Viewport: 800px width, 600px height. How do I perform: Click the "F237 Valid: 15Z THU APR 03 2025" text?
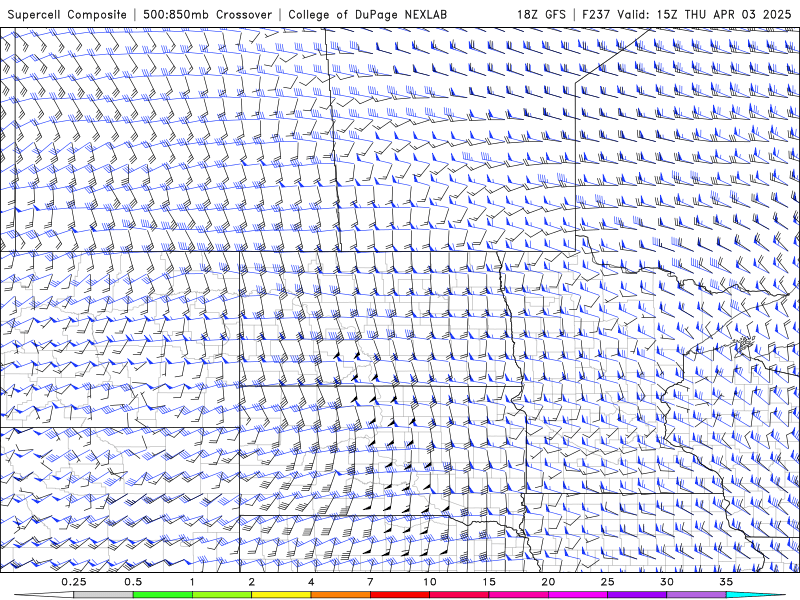coord(687,15)
